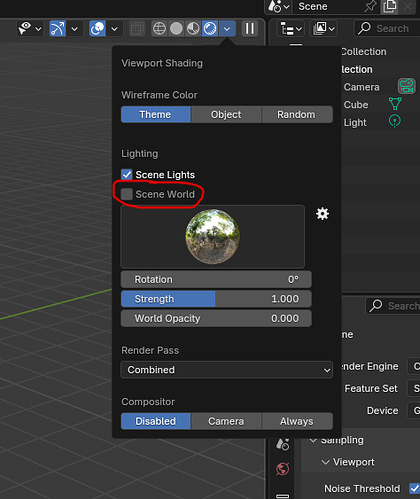Click the Cube mesh data icon
The height and width of the screenshot is (499, 420).
[x=395, y=104]
